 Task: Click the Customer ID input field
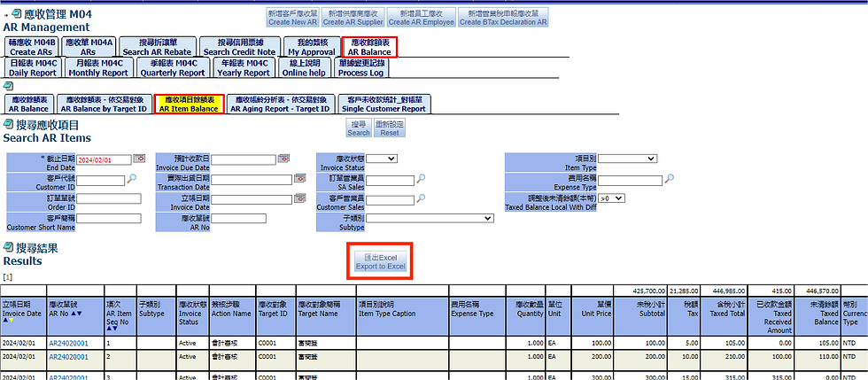click(x=101, y=180)
